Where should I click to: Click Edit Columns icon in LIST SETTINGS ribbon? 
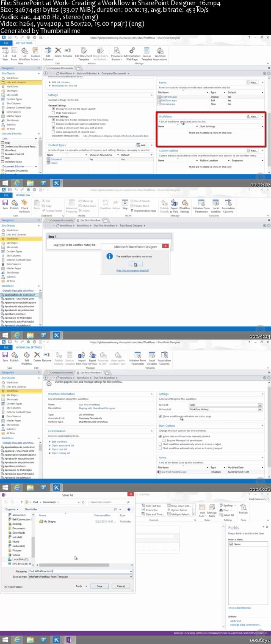point(48,53)
